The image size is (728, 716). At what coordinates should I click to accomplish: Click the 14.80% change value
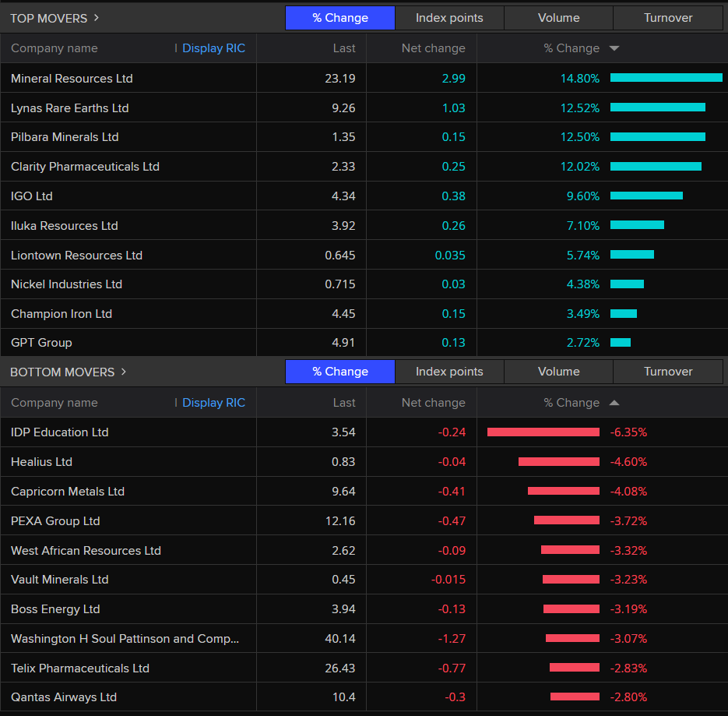[x=580, y=78]
